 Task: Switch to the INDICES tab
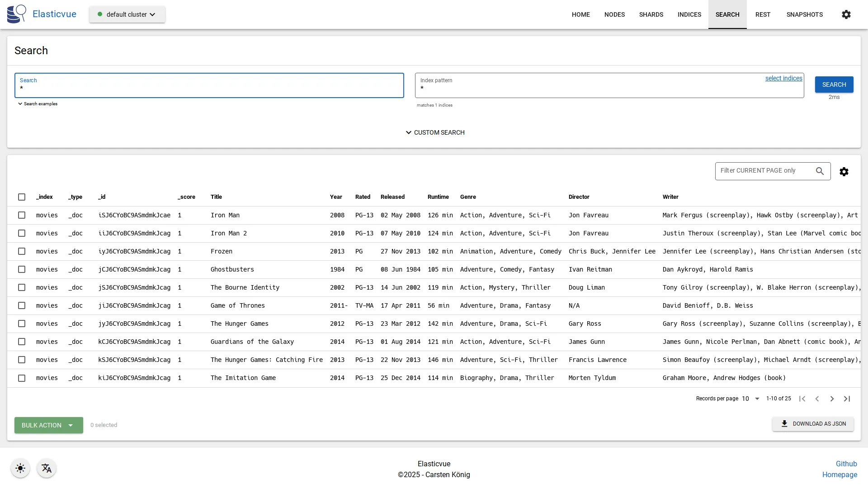[x=689, y=14]
